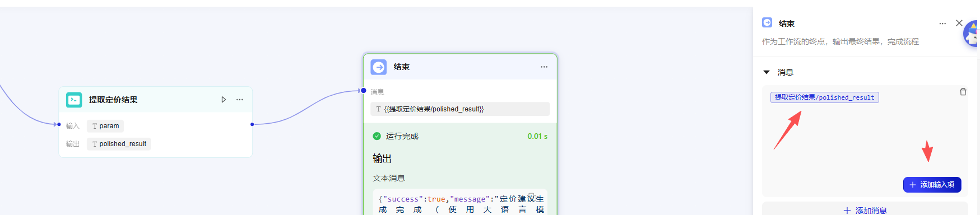This screenshot has width=980, height=215.
Task: Collapse the 消息 section
Action: (767, 72)
